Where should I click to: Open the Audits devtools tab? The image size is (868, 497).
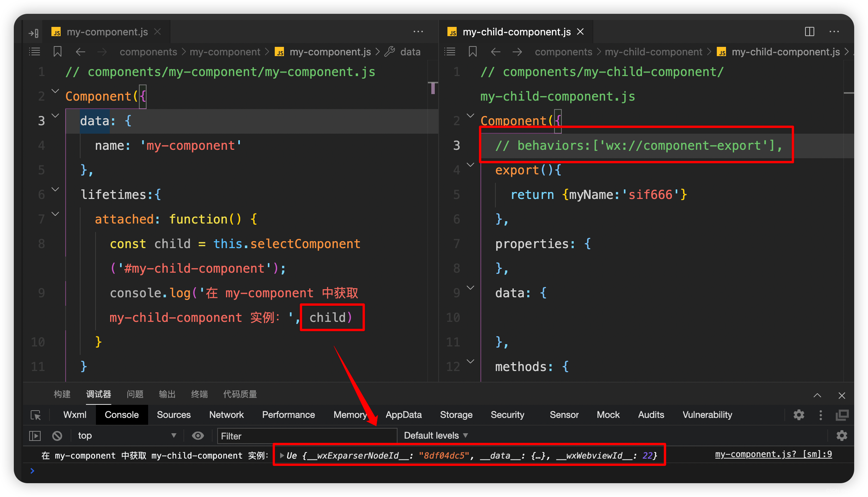651,415
